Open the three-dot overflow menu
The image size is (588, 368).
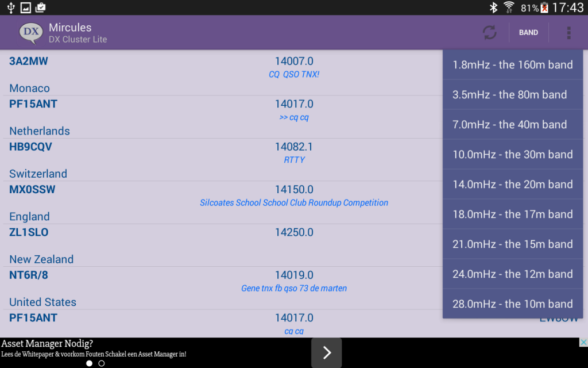tap(568, 33)
